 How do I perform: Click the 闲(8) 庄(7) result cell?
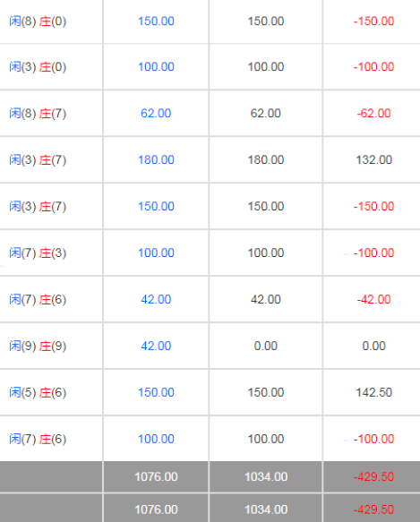pos(38,114)
